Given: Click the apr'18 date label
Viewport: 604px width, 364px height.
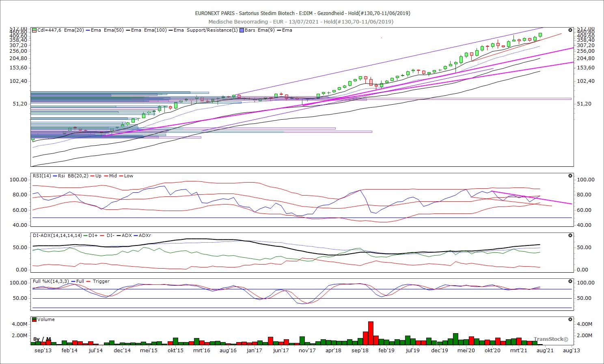Looking at the screenshot, I should (x=334, y=350).
